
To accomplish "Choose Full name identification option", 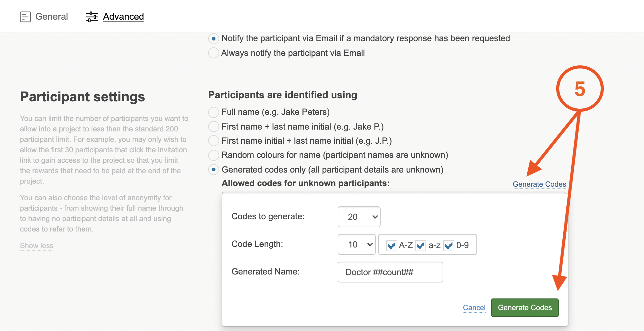I will [214, 112].
